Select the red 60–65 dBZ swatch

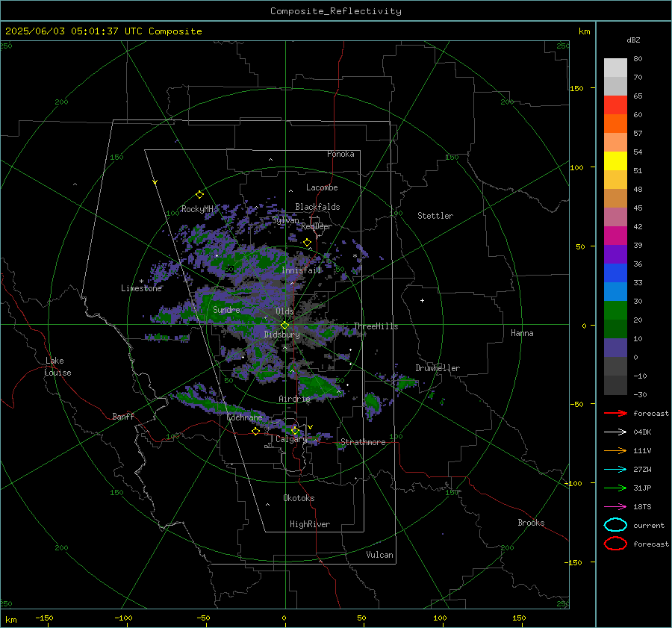click(615, 105)
